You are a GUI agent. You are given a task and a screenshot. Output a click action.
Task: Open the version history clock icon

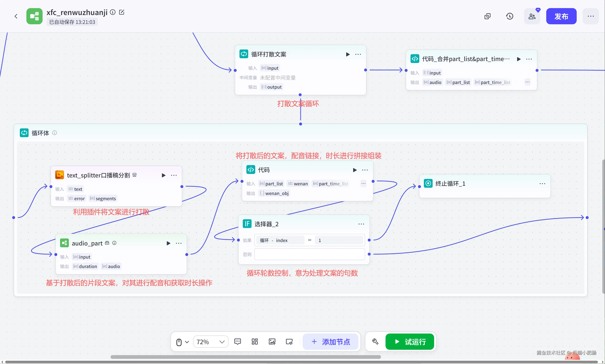(x=510, y=16)
